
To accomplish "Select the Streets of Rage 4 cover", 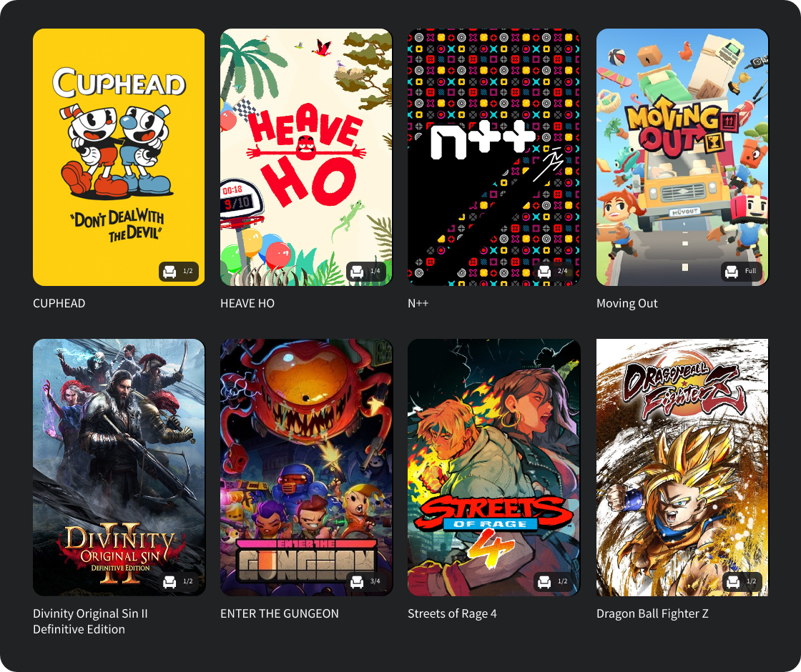I will [x=493, y=468].
